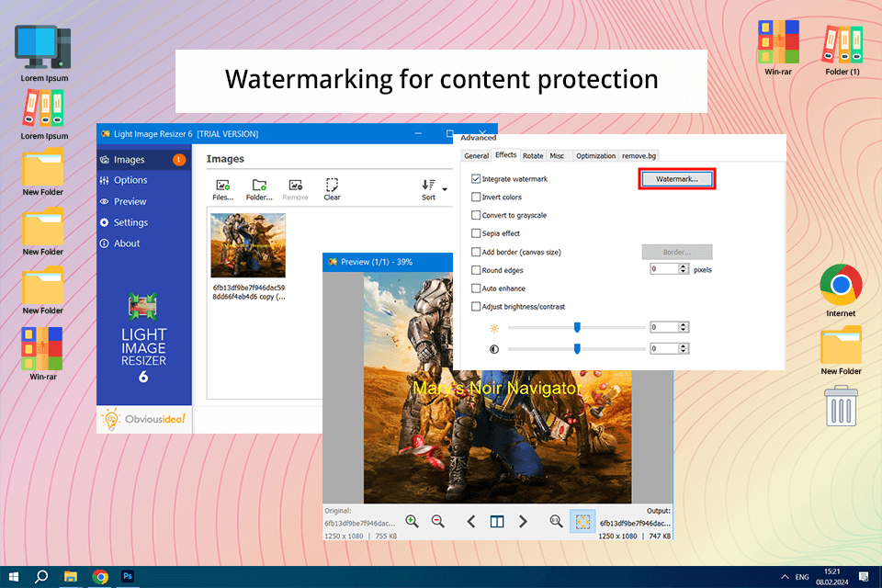882x588 pixels.
Task: Click the preview image with watermark
Action: point(497,389)
